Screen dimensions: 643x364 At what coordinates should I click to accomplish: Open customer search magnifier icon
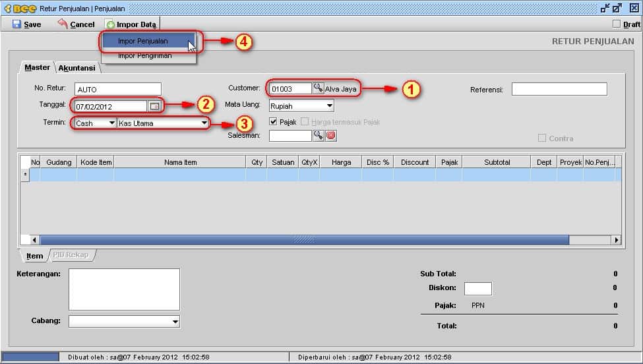[318, 88]
